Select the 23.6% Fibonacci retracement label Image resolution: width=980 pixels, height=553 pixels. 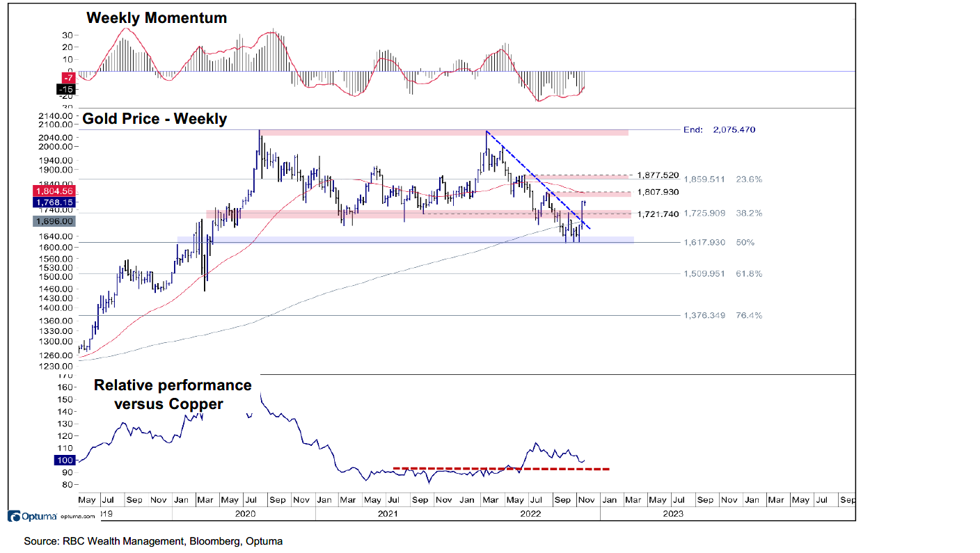pos(749,179)
